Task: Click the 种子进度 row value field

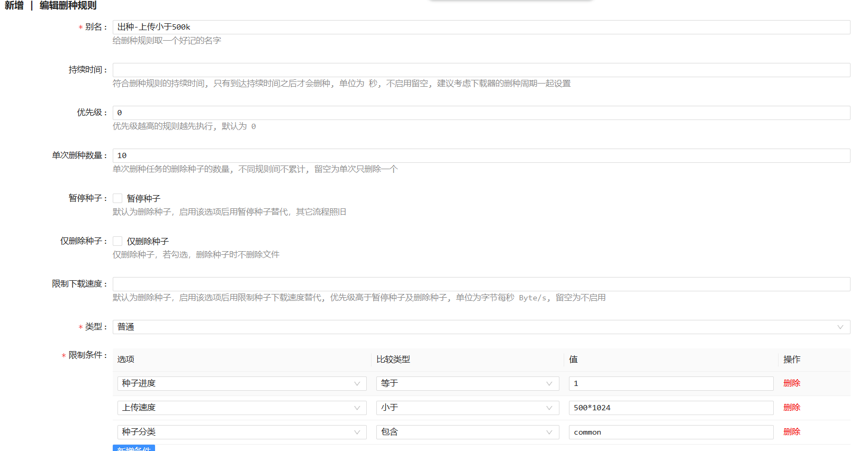Action: point(671,383)
